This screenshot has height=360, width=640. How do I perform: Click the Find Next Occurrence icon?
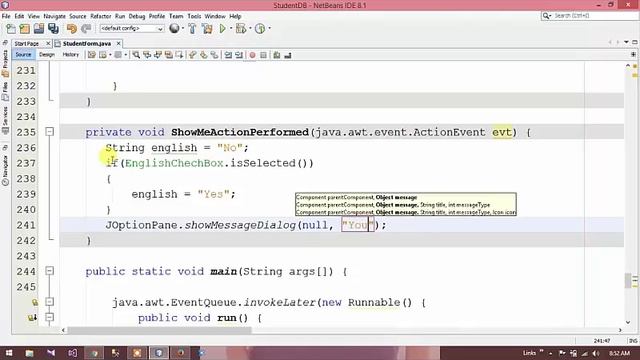[158, 55]
